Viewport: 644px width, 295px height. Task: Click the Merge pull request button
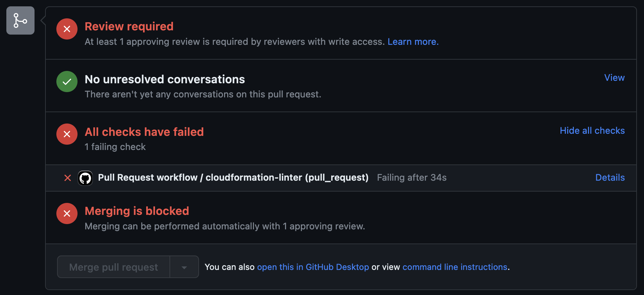click(x=113, y=267)
